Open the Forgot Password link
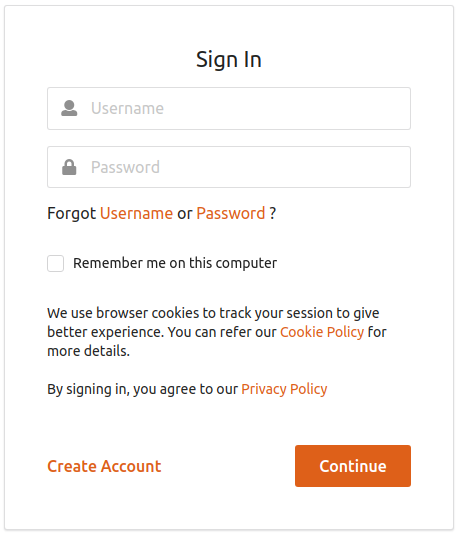The image size is (463, 536). click(231, 213)
